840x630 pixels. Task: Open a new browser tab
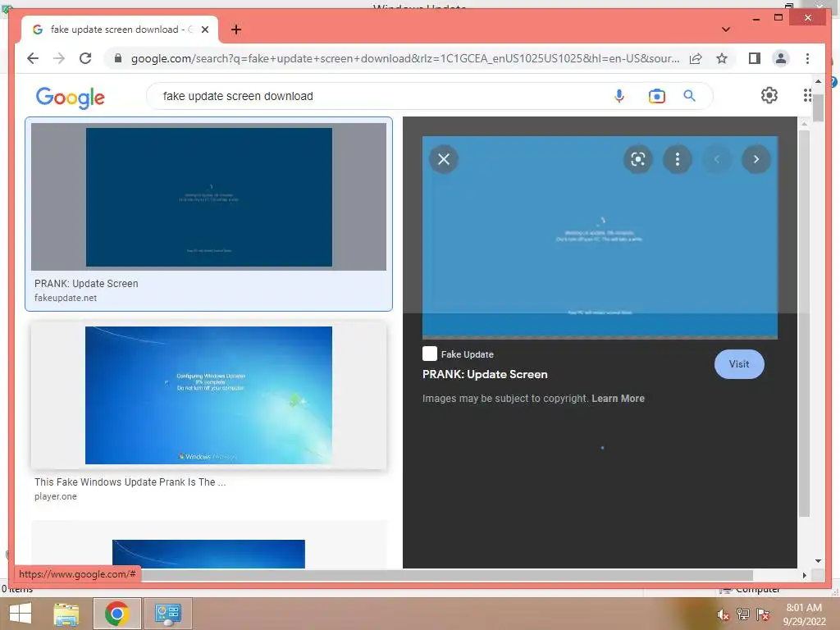pyautogui.click(x=236, y=30)
